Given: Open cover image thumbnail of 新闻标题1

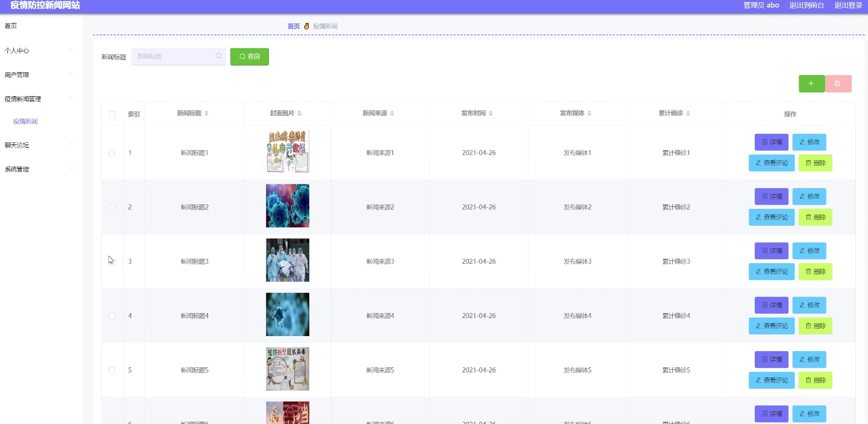Looking at the screenshot, I should click(287, 151).
